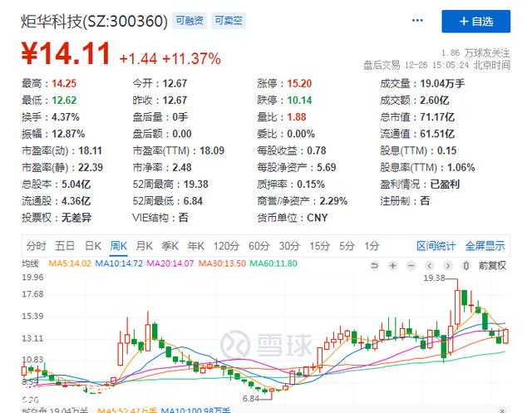Click the change percentage +11.37%

[x=192, y=59]
